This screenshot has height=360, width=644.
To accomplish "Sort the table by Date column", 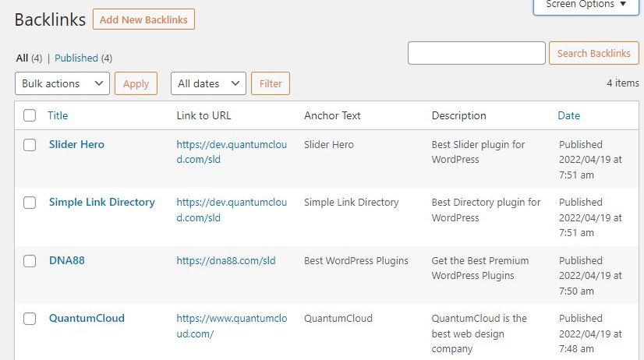I will (569, 115).
